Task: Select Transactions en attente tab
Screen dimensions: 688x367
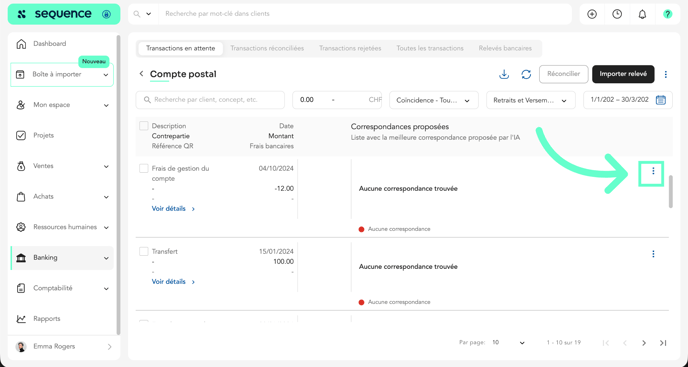Action: click(x=180, y=48)
